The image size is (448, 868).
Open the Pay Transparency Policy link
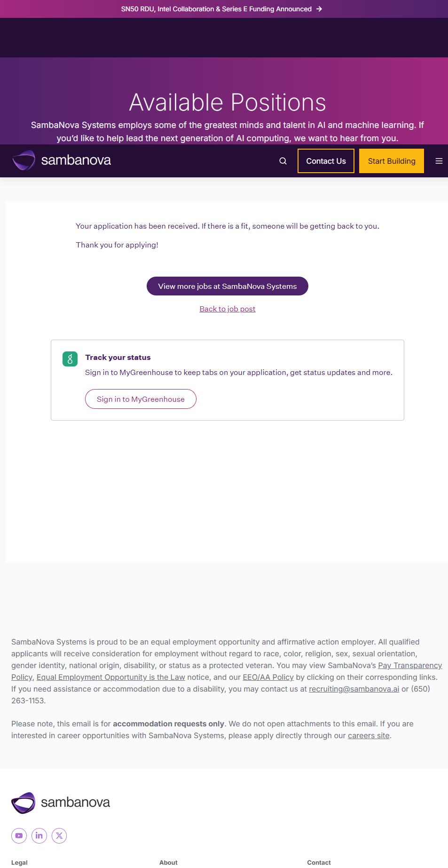point(409,666)
